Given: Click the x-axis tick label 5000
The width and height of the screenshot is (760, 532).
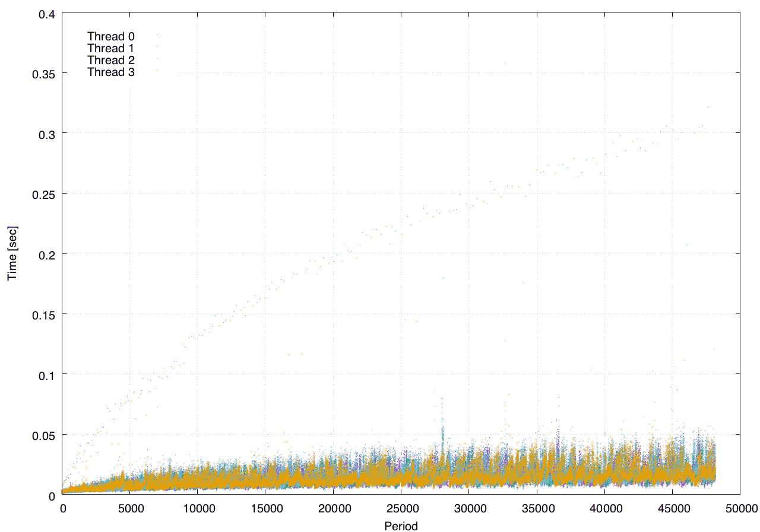Looking at the screenshot, I should tap(131, 508).
